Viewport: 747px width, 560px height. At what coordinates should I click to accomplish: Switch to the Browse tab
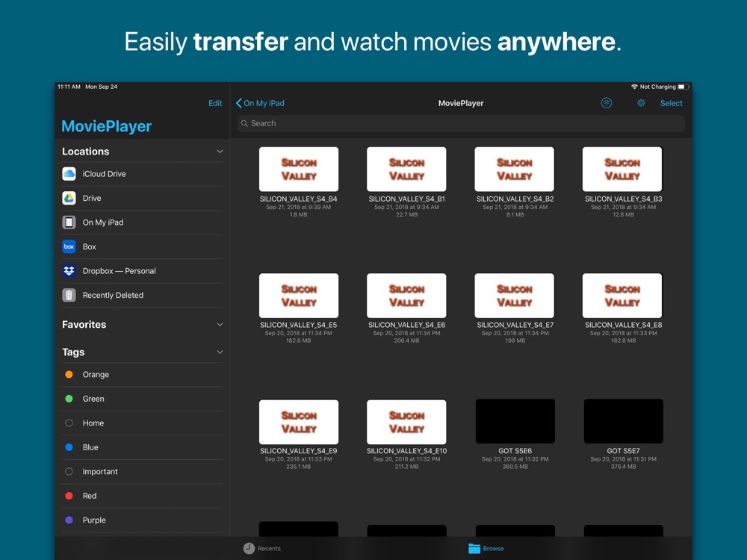[486, 549]
